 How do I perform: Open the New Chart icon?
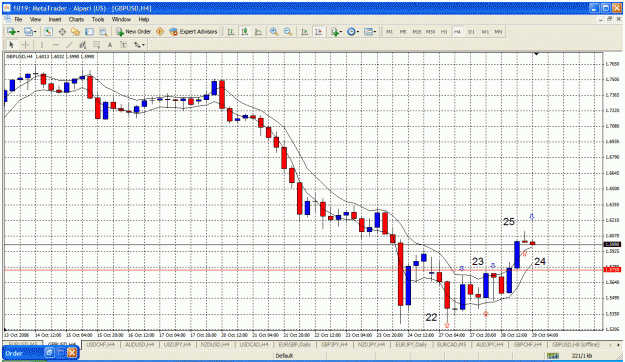[11, 31]
